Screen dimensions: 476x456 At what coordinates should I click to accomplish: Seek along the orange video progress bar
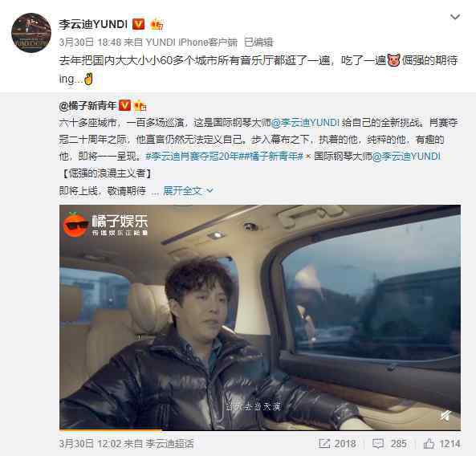click(x=260, y=430)
